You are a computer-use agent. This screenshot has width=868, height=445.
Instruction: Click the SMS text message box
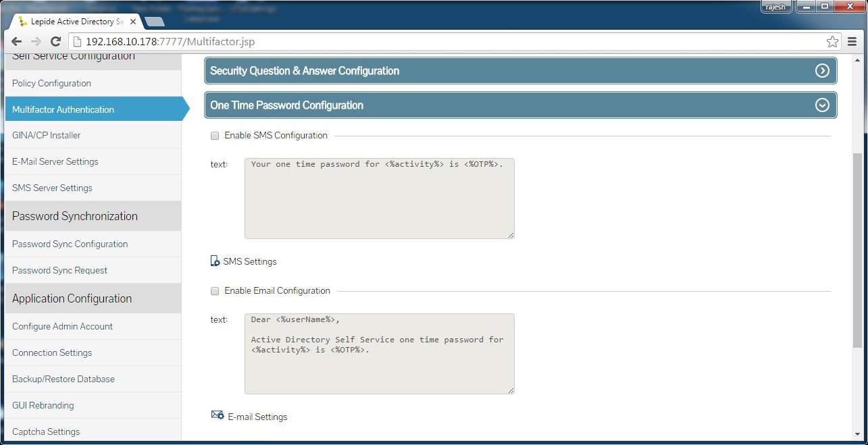tap(379, 198)
